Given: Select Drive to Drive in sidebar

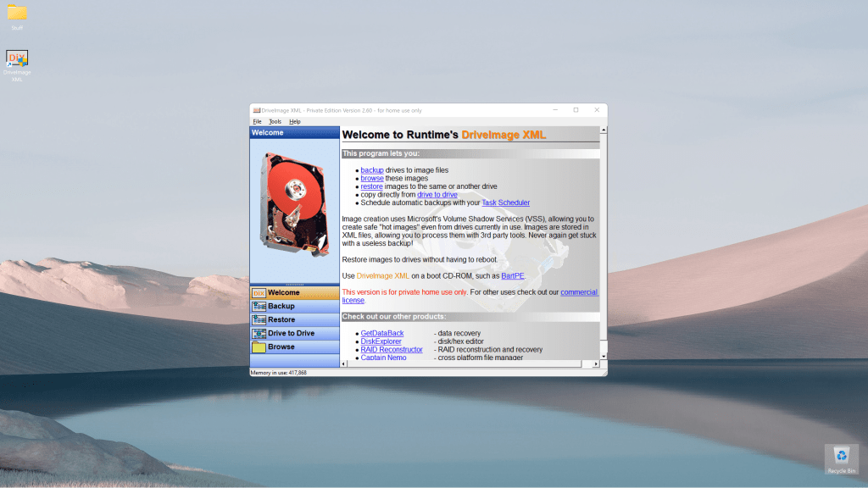Looking at the screenshot, I should tap(294, 333).
